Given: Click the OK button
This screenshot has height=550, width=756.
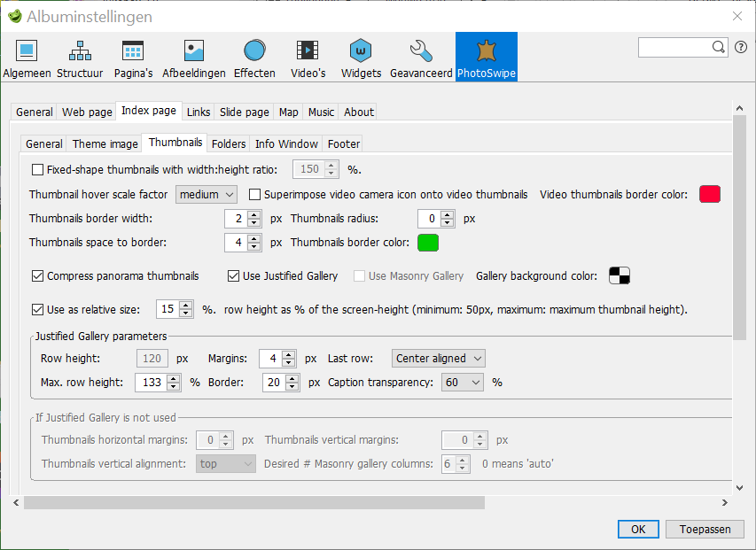Looking at the screenshot, I should [x=638, y=529].
